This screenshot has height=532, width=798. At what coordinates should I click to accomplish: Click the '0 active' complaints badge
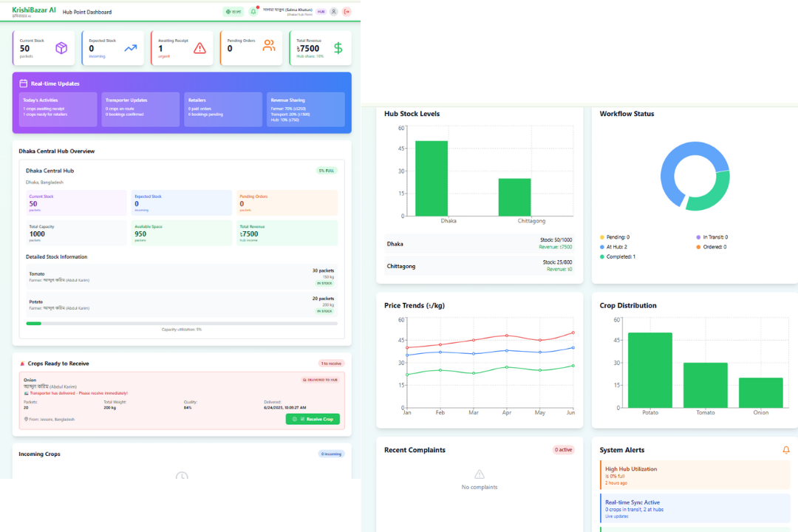point(563,450)
